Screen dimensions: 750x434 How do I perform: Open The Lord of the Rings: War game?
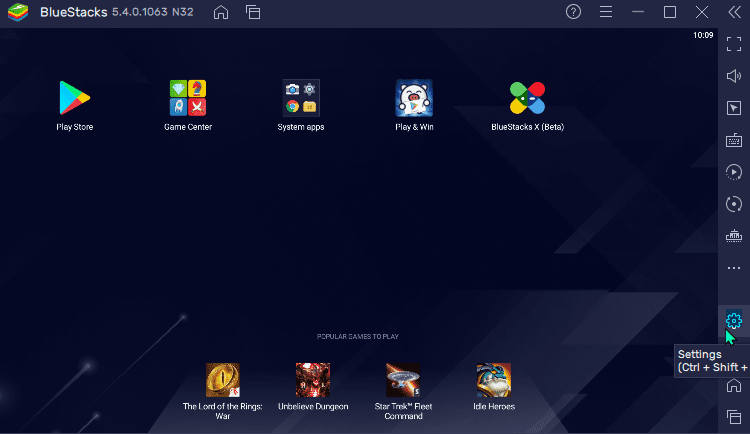[x=223, y=380]
